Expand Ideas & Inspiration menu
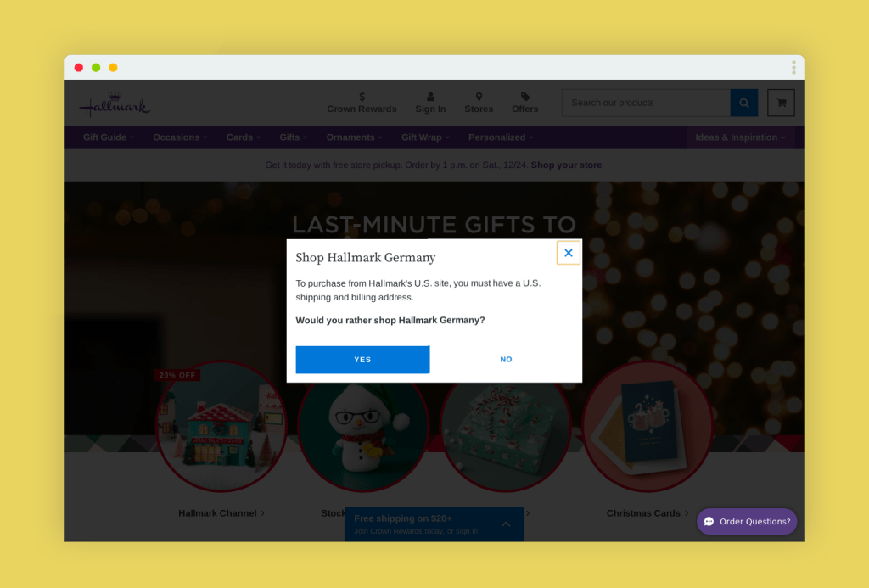The image size is (869, 588). tap(740, 137)
